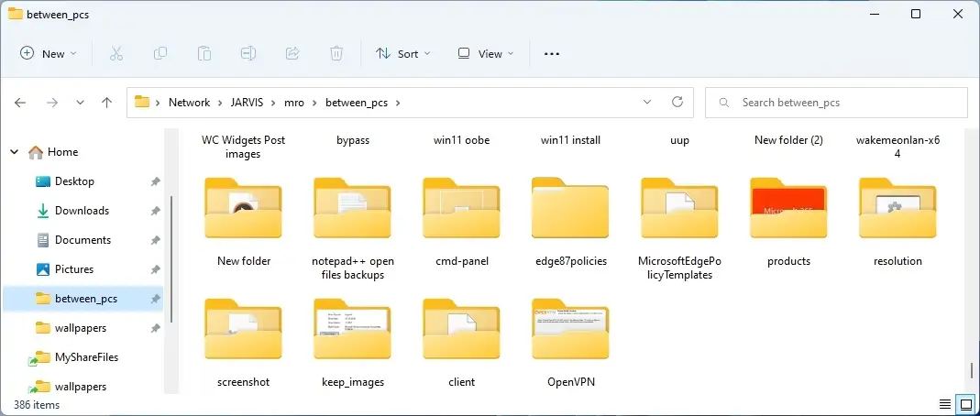Open the See more ellipsis menu

click(x=551, y=54)
